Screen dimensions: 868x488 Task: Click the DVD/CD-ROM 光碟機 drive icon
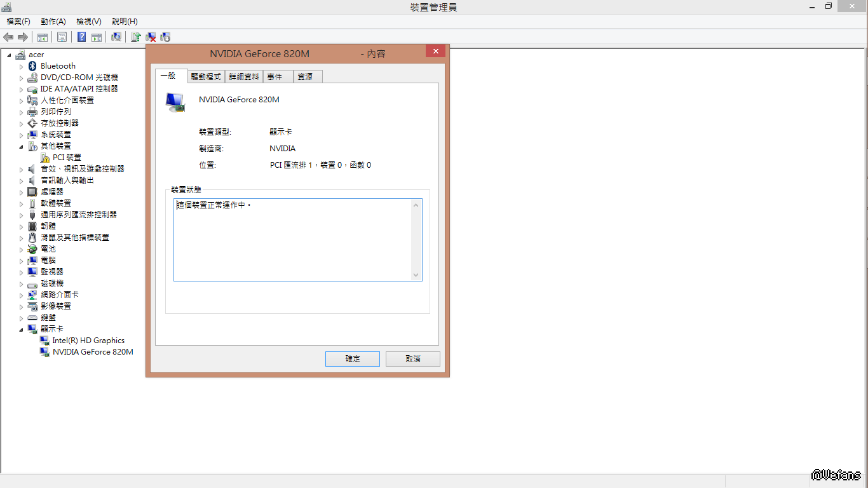tap(32, 78)
